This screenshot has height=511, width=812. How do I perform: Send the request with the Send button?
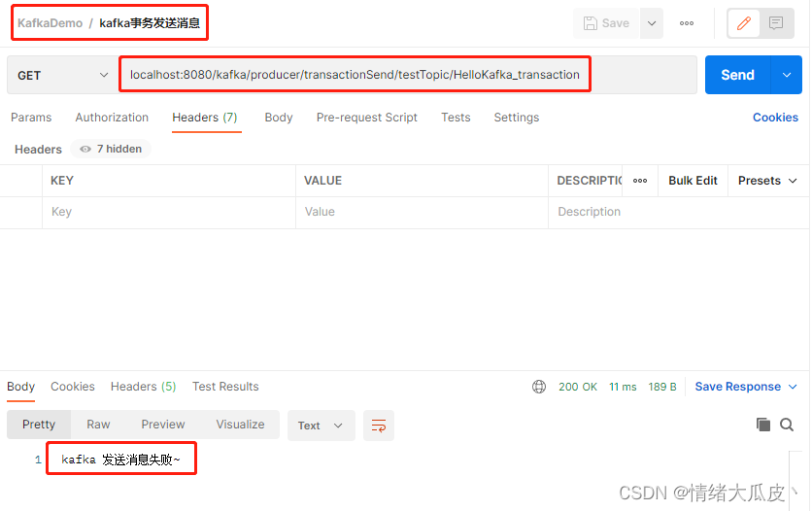tap(737, 75)
